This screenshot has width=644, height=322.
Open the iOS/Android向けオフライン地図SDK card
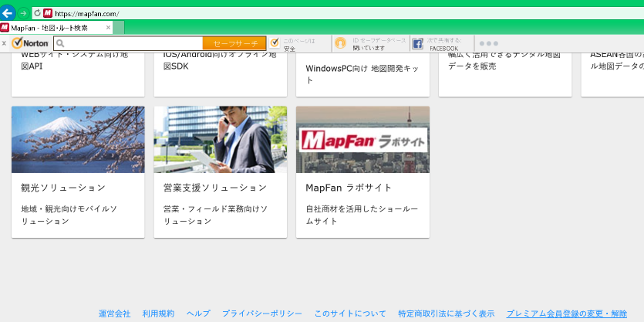click(x=221, y=74)
